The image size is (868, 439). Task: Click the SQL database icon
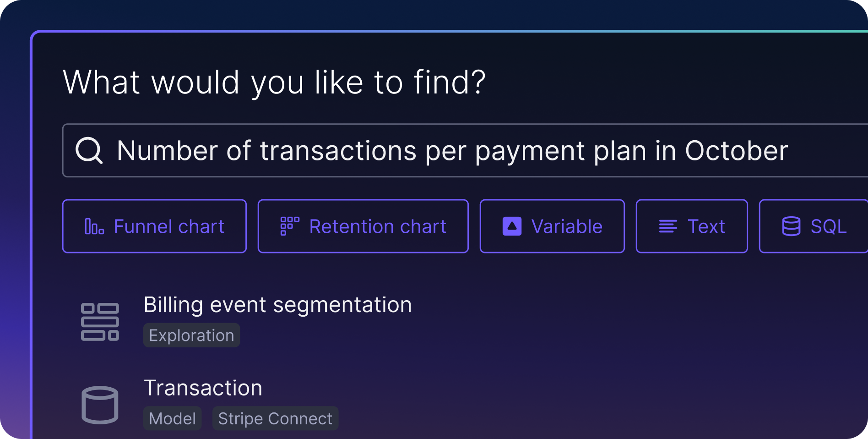point(792,226)
